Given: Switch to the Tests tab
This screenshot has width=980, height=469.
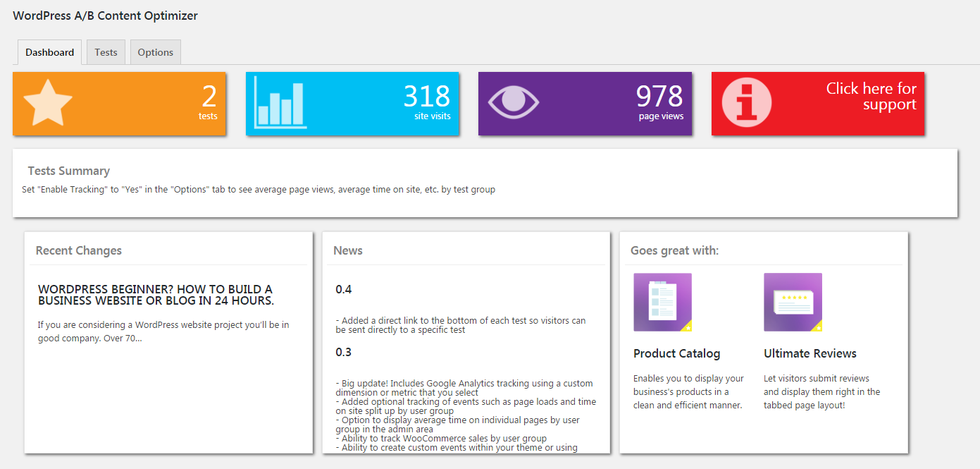Looking at the screenshot, I should pos(106,52).
